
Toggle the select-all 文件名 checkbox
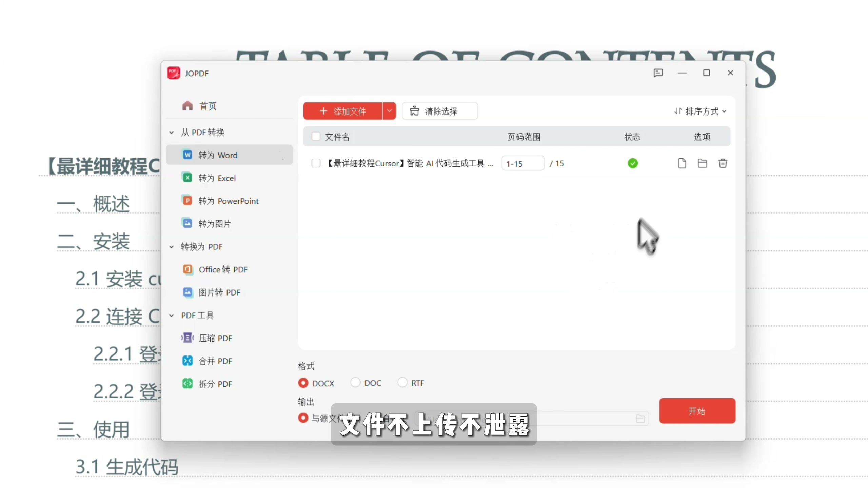(x=316, y=137)
